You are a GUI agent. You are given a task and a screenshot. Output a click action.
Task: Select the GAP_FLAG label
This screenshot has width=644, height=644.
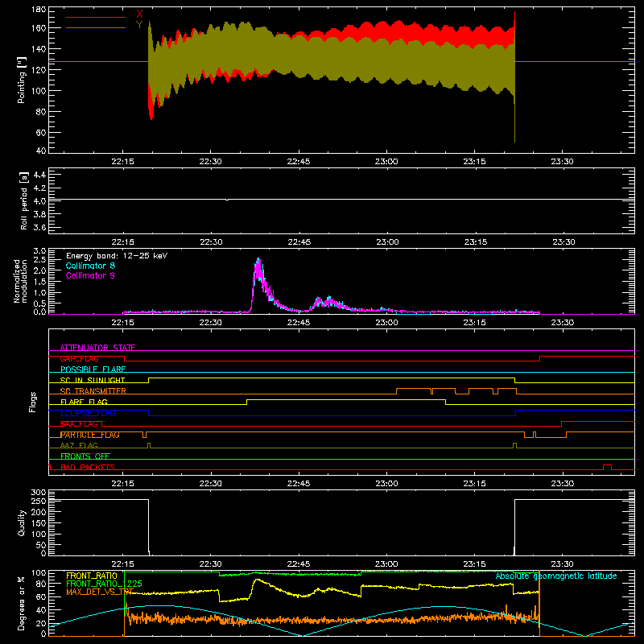point(79,358)
